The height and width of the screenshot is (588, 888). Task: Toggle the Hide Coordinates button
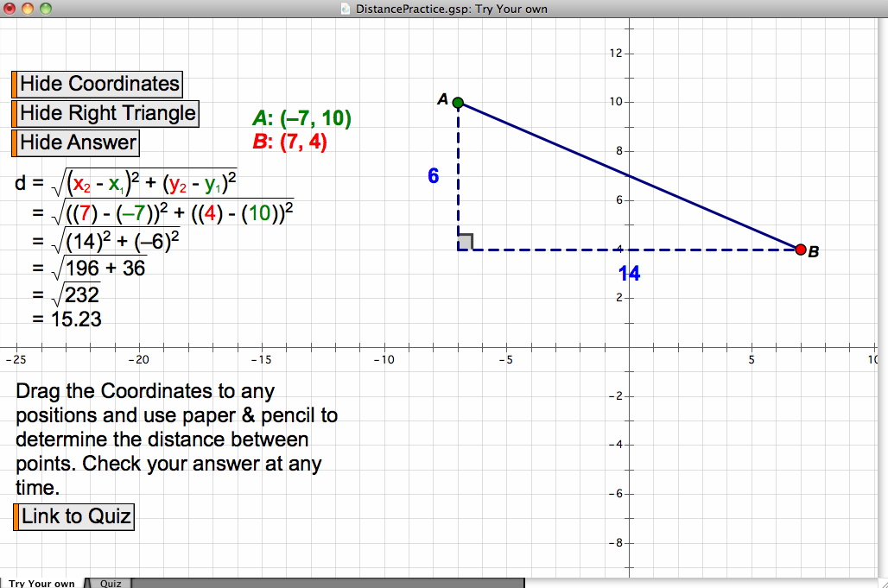point(98,84)
